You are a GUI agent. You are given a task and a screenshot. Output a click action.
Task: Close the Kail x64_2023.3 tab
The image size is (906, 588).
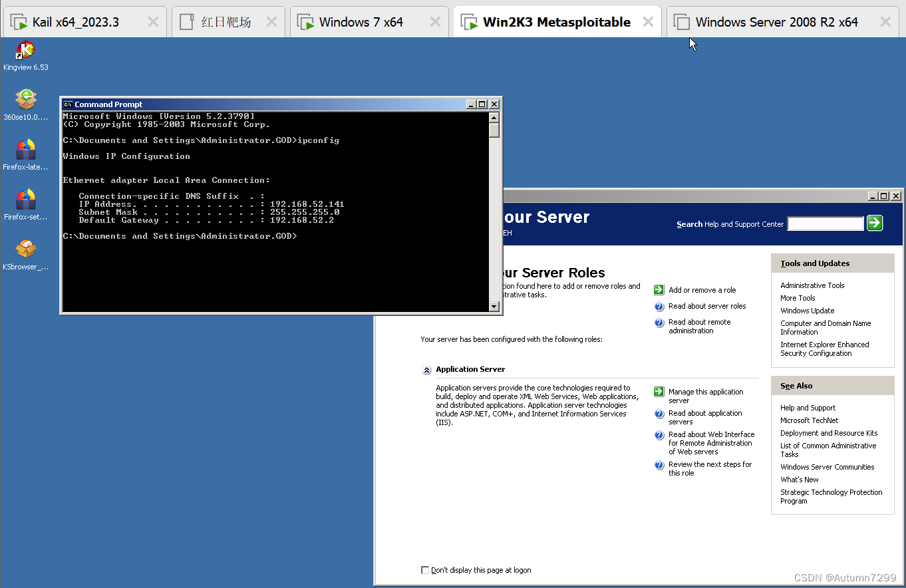[153, 22]
